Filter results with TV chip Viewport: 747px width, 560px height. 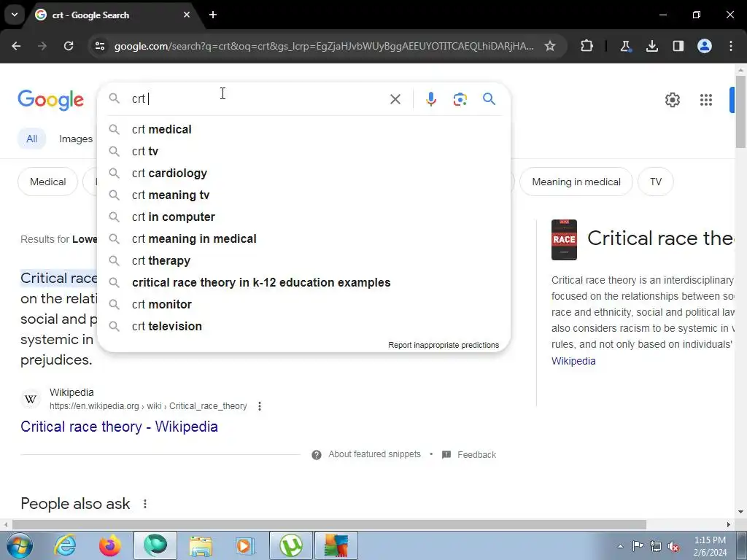(x=656, y=182)
